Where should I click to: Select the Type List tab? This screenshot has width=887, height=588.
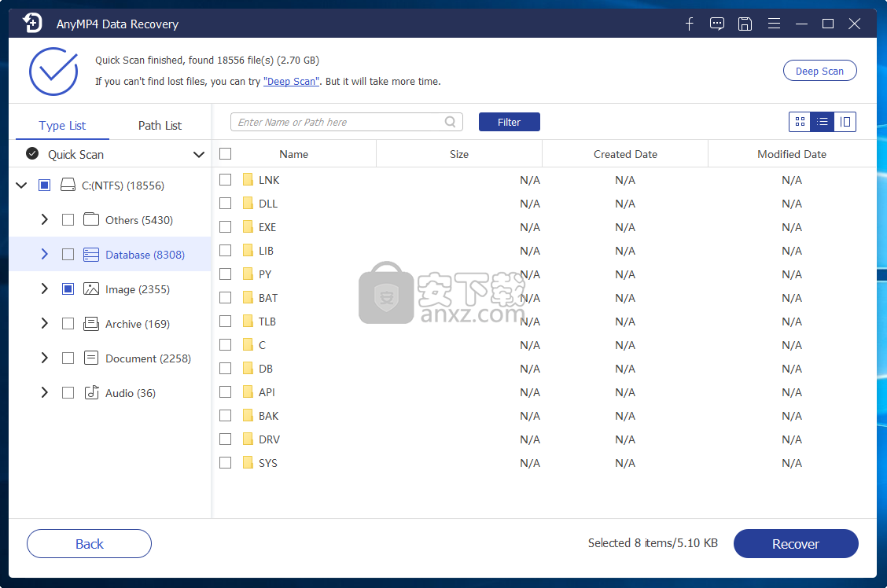pyautogui.click(x=62, y=126)
